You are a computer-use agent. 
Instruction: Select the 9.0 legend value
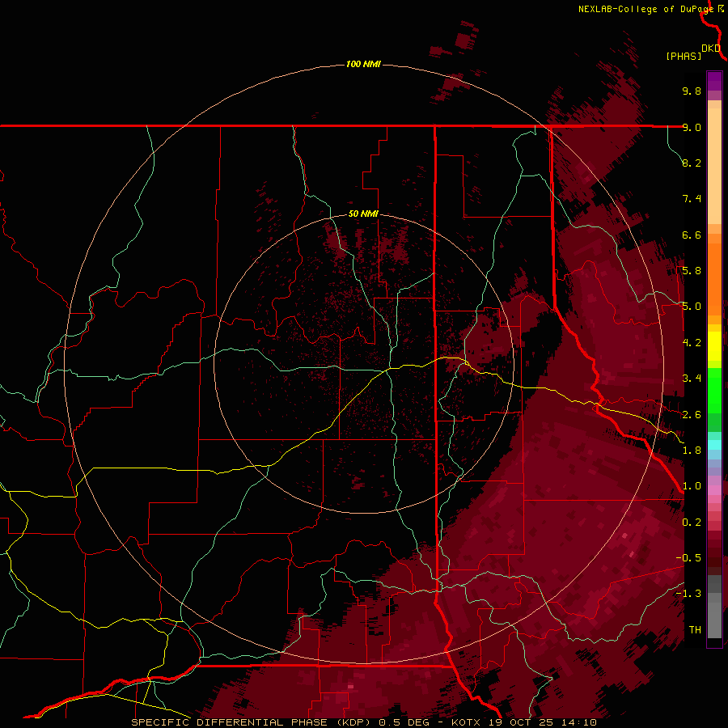692,127
